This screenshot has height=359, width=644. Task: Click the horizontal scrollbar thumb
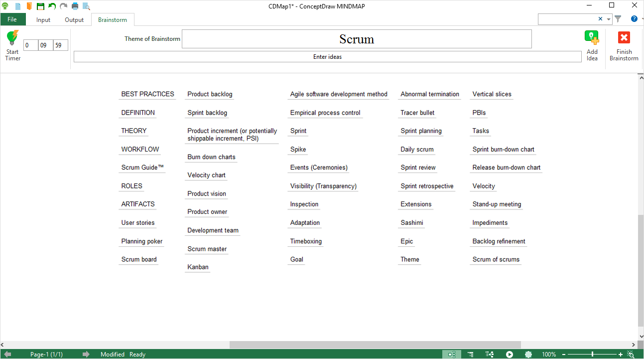pyautogui.click(x=375, y=345)
